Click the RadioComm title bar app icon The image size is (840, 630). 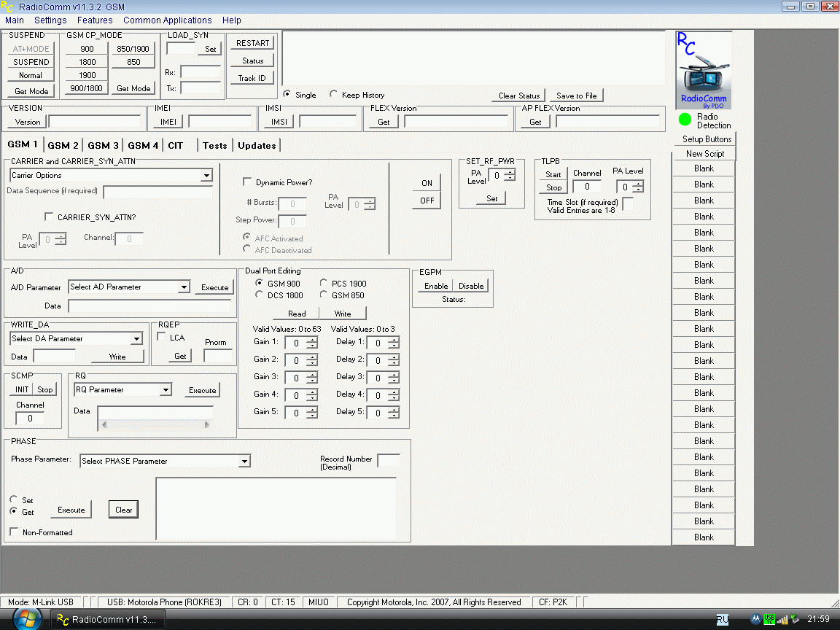tap(7, 7)
